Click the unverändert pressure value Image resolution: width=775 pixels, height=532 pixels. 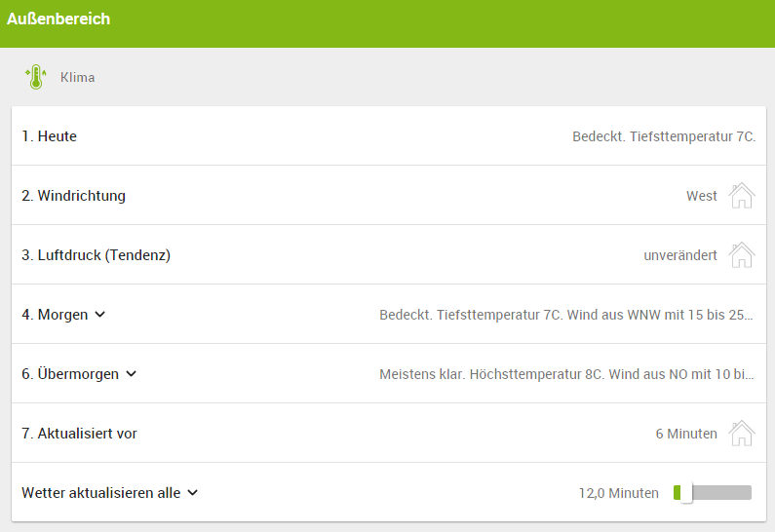coord(679,255)
